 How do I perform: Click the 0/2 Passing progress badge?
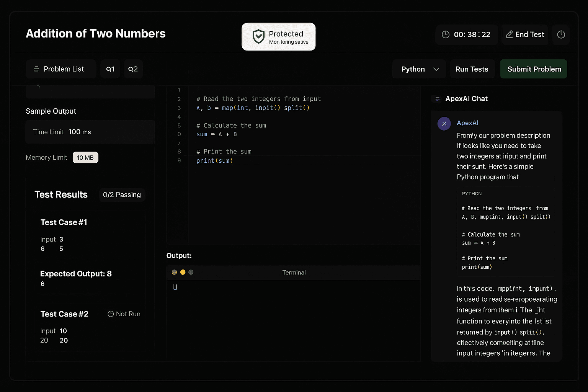point(122,195)
